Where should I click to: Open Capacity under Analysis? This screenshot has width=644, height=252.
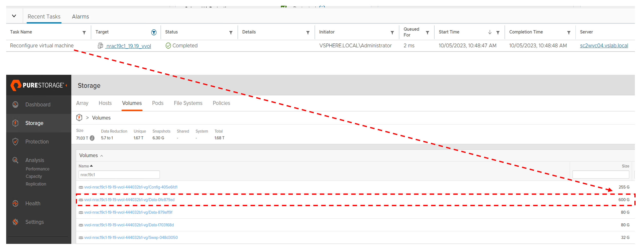coord(34,176)
